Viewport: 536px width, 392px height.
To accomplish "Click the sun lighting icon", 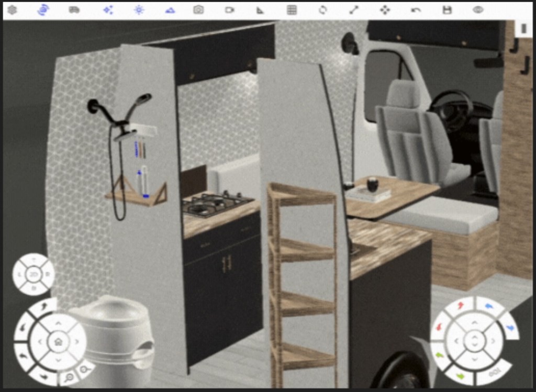I will (139, 10).
